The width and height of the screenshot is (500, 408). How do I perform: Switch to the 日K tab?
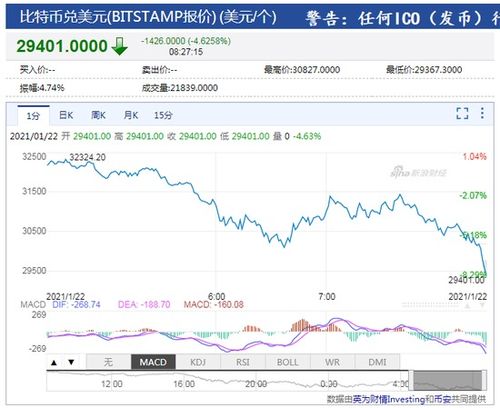click(66, 115)
